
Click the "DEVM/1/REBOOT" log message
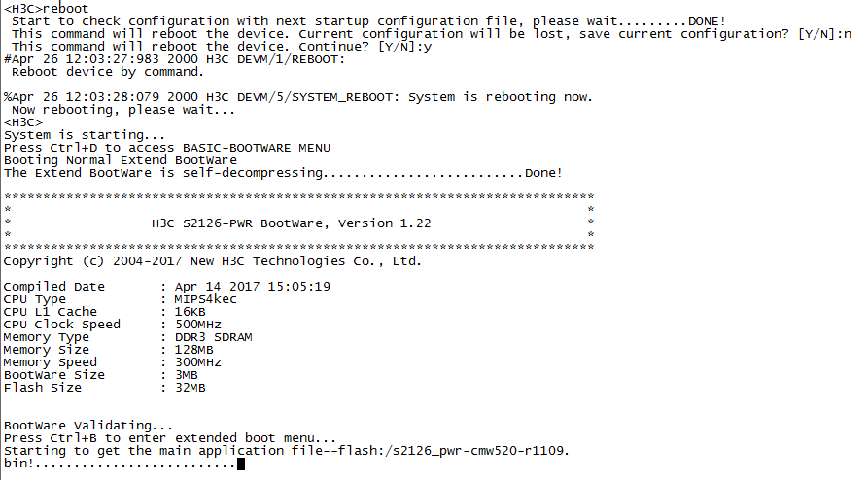pyautogui.click(x=292, y=58)
